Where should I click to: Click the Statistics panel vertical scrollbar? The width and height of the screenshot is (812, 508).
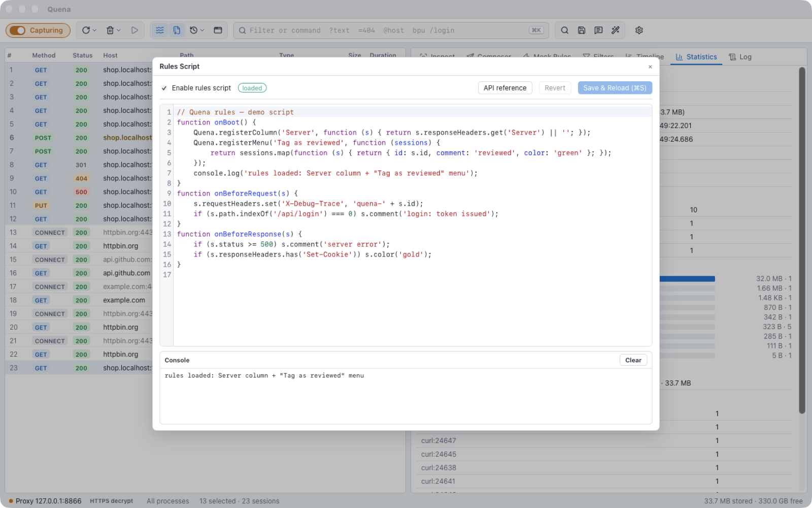tap(802, 240)
